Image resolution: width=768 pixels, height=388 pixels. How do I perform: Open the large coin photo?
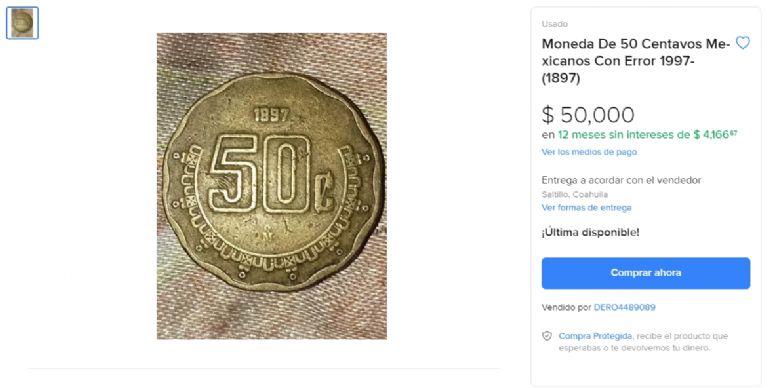272,186
